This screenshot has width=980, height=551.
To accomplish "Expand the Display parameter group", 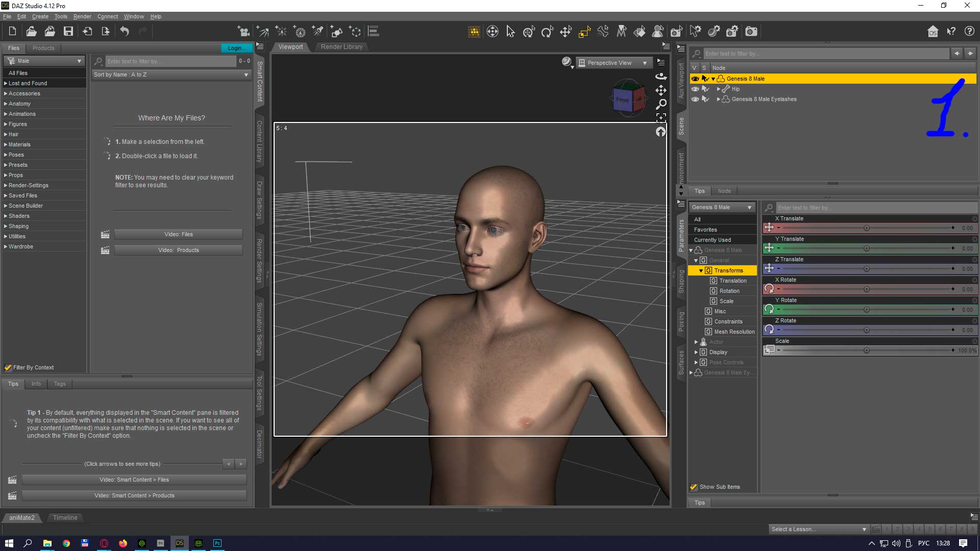I will tap(696, 352).
